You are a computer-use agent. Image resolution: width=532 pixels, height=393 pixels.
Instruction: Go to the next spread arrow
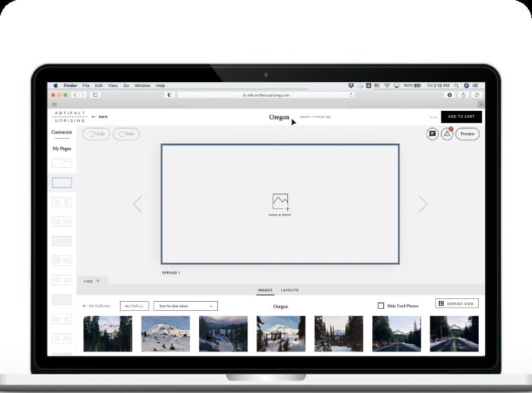[x=423, y=204]
